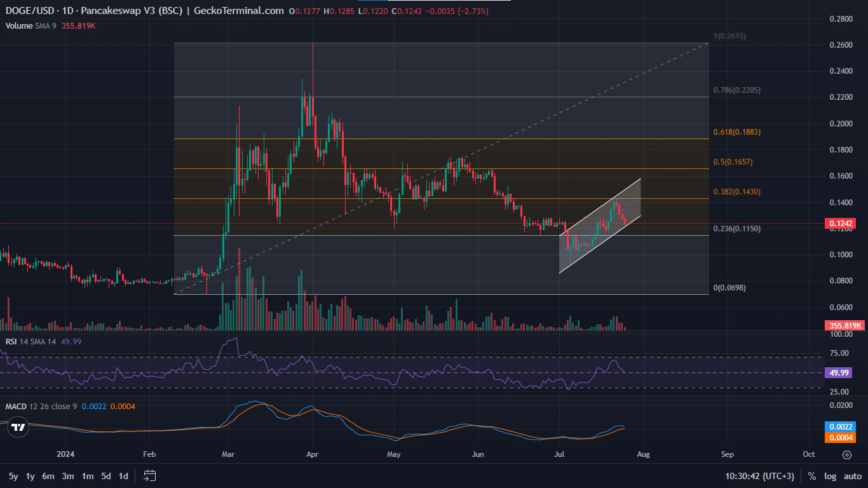868x488 pixels.
Task: Set time range to 5y
Action: click(13, 476)
